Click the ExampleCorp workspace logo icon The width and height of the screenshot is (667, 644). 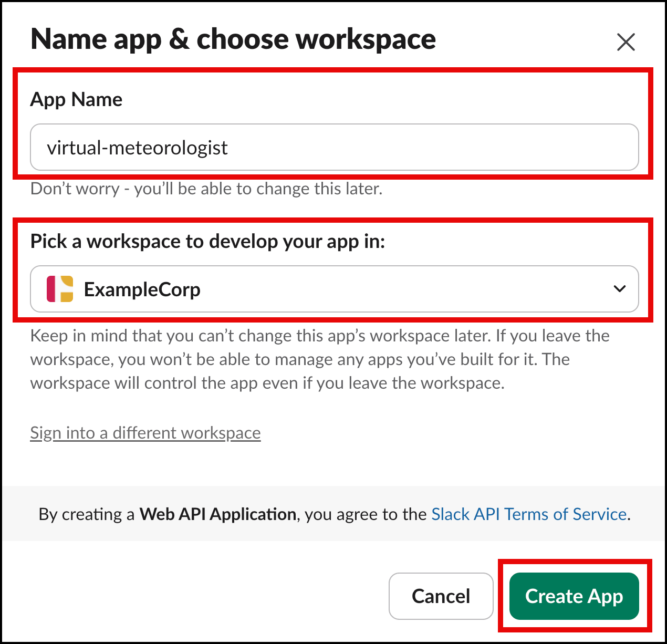click(x=60, y=289)
